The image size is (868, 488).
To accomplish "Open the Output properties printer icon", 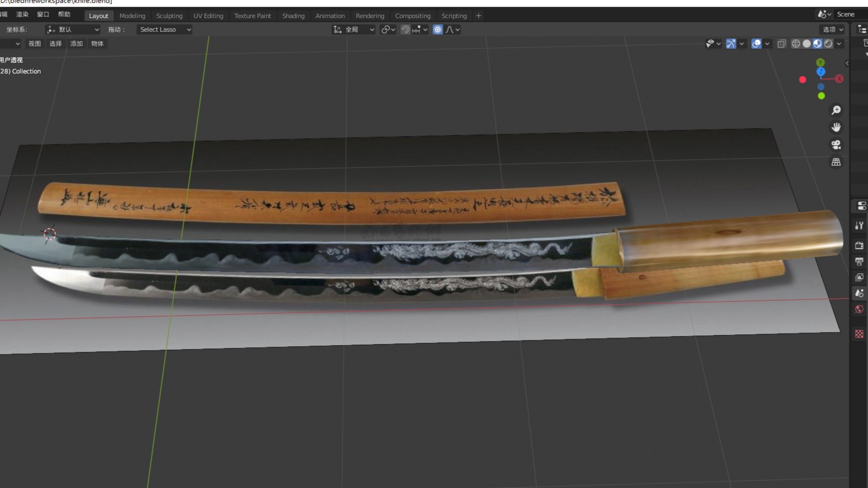I will 859,262.
